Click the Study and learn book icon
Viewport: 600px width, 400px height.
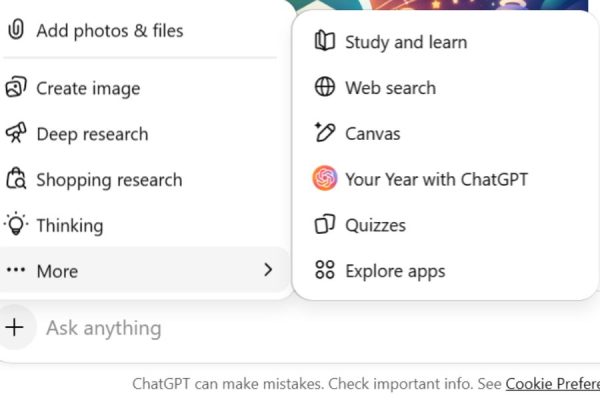[324, 42]
